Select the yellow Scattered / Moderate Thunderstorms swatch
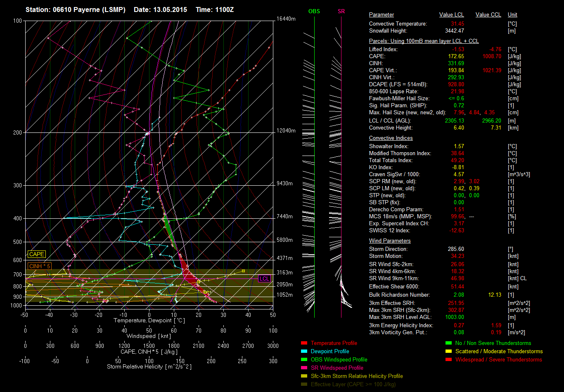This screenshot has height=392, width=564. coord(448,352)
